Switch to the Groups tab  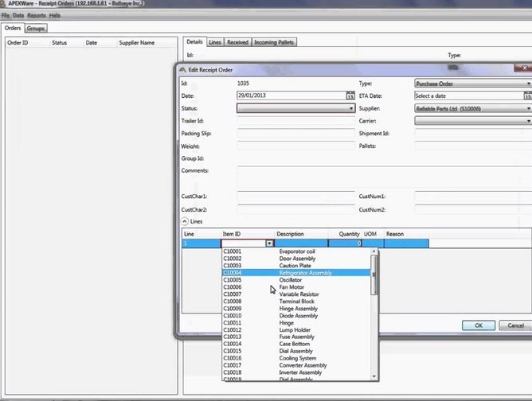36,29
